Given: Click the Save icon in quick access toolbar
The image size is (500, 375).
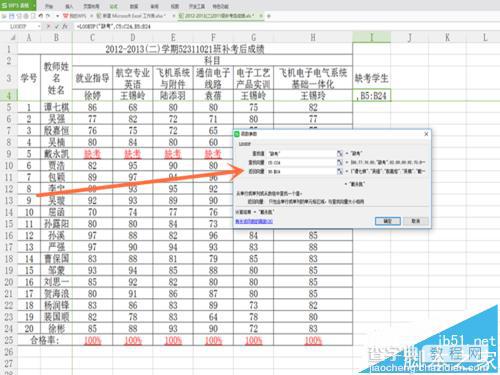Looking at the screenshot, I should click(11, 16).
